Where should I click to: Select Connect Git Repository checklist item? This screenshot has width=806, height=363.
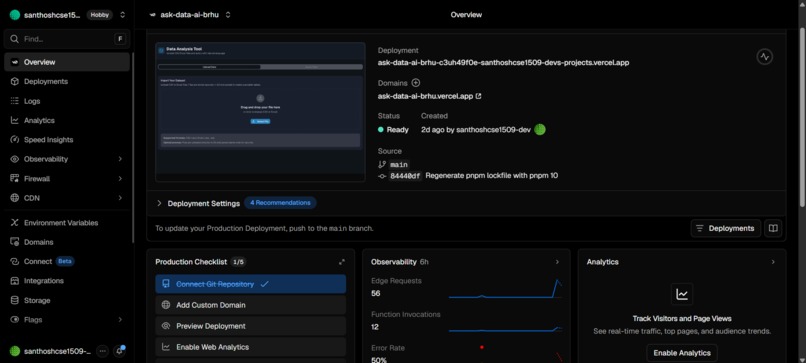250,284
